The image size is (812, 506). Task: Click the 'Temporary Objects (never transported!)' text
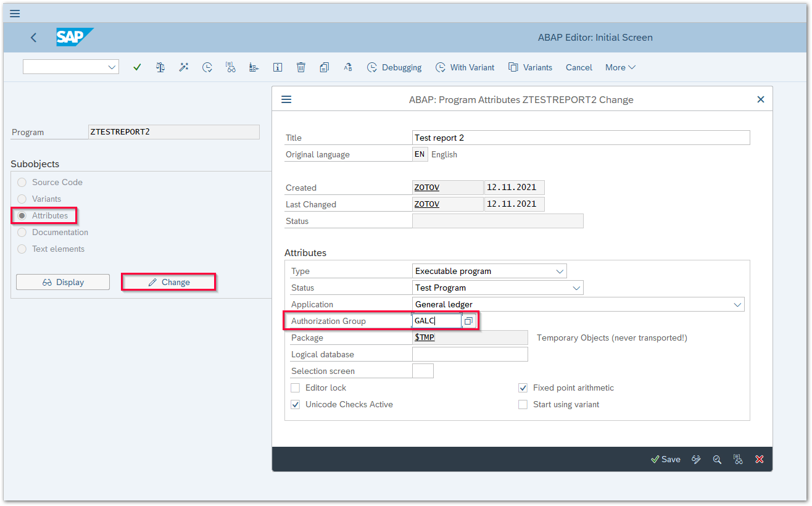(612, 338)
